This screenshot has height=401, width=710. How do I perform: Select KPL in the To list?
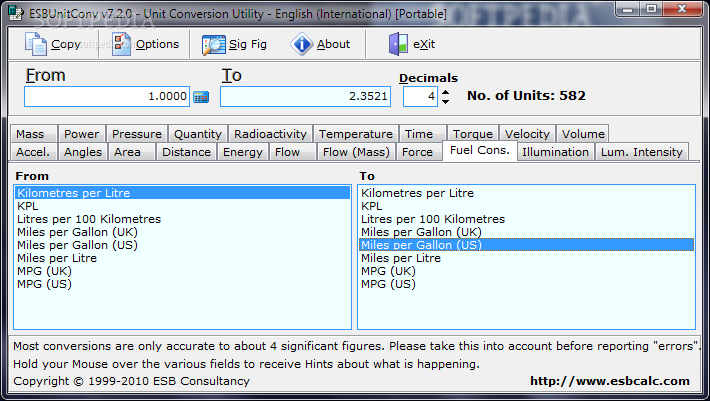pyautogui.click(x=526, y=206)
